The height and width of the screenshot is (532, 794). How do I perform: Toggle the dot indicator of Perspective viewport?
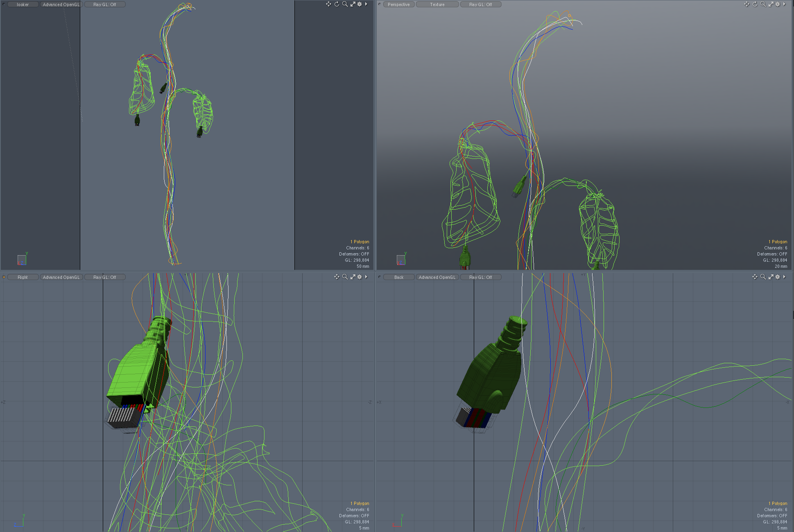pos(380,5)
